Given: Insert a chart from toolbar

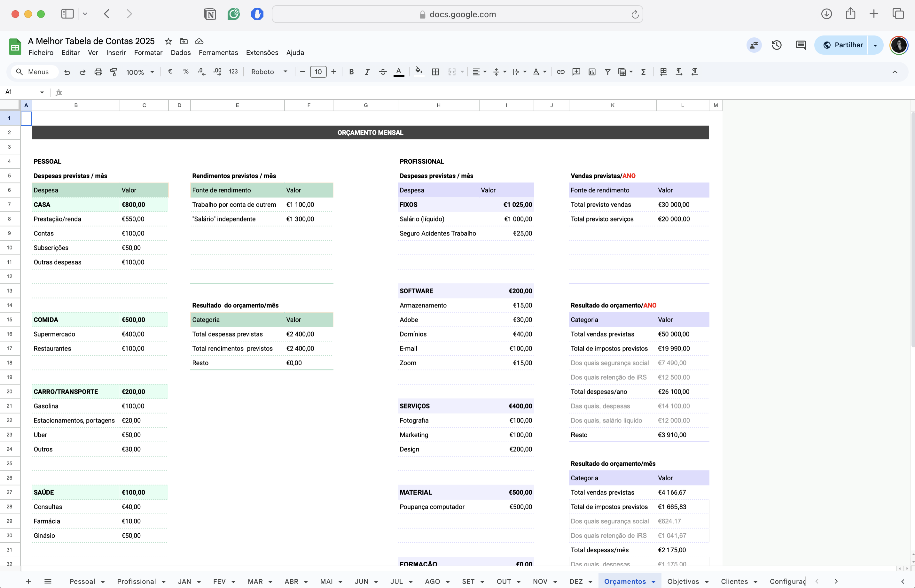Looking at the screenshot, I should coord(592,72).
